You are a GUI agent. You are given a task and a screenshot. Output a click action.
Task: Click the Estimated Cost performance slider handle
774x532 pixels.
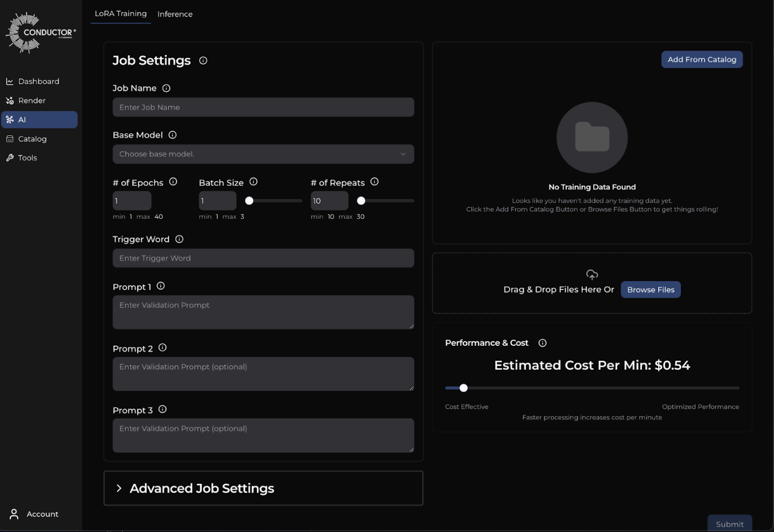[464, 388]
